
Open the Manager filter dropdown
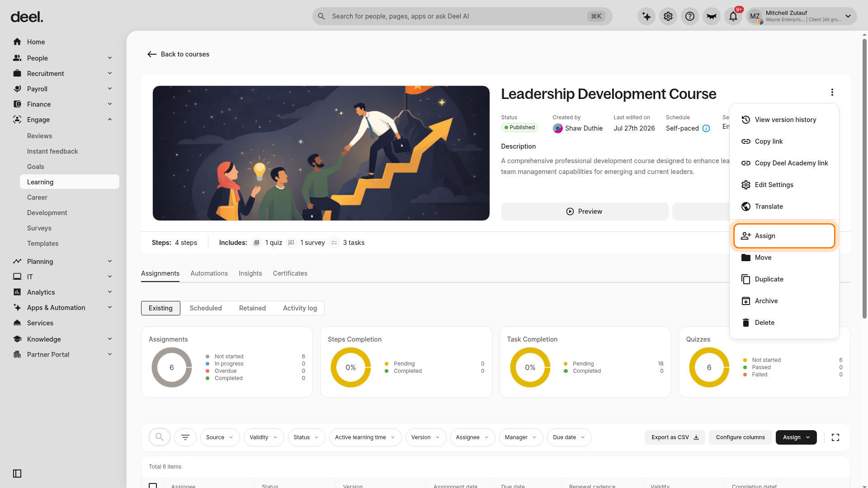click(x=521, y=437)
